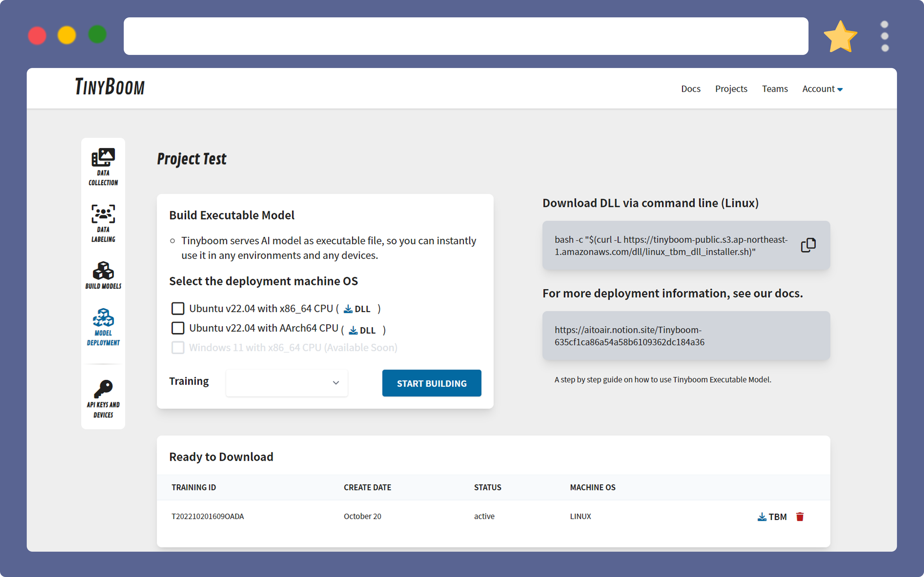
Task: Delete training T202210201609OADA with the trash icon
Action: tap(800, 517)
